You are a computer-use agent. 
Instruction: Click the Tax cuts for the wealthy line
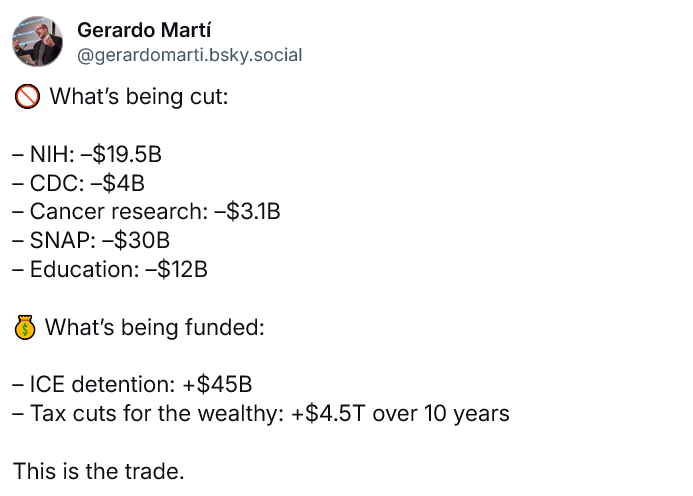pyautogui.click(x=261, y=414)
